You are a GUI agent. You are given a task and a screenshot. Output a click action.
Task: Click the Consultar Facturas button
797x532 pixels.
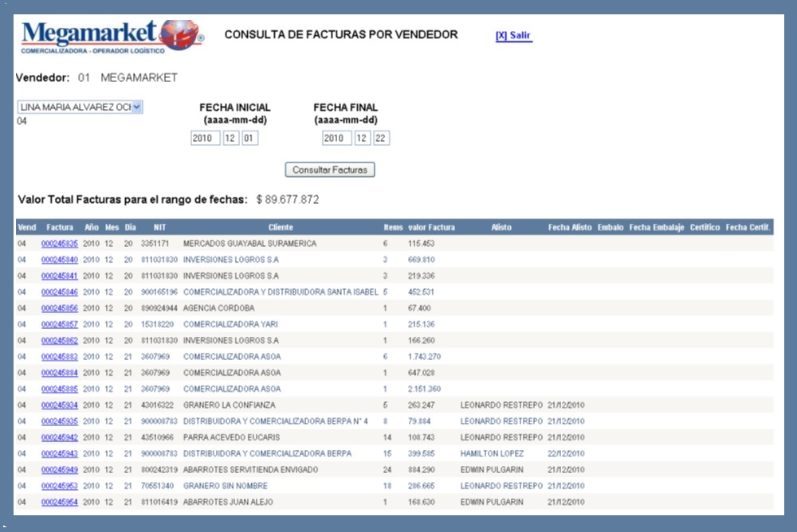click(329, 170)
